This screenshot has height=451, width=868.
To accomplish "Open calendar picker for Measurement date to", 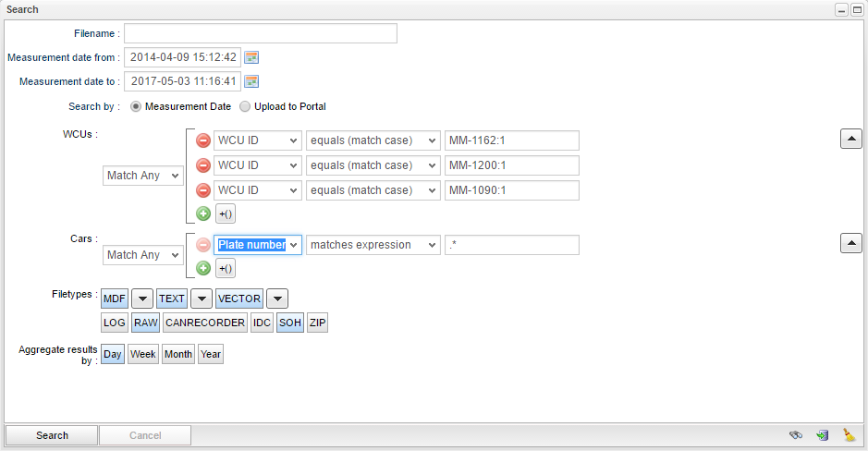I will pos(251,81).
